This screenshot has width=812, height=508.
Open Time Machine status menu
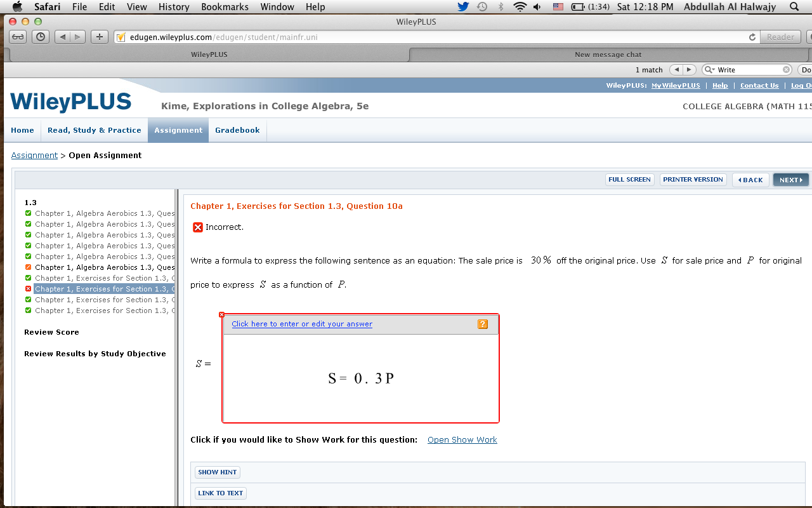tap(482, 7)
